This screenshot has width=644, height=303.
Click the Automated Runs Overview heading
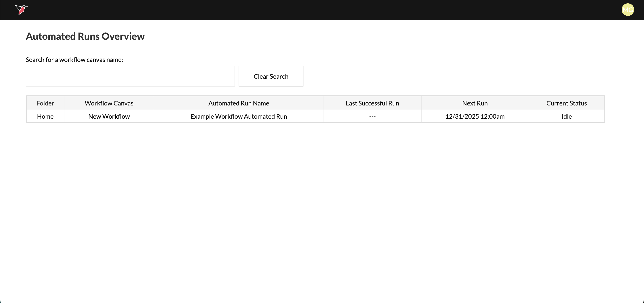(x=85, y=36)
